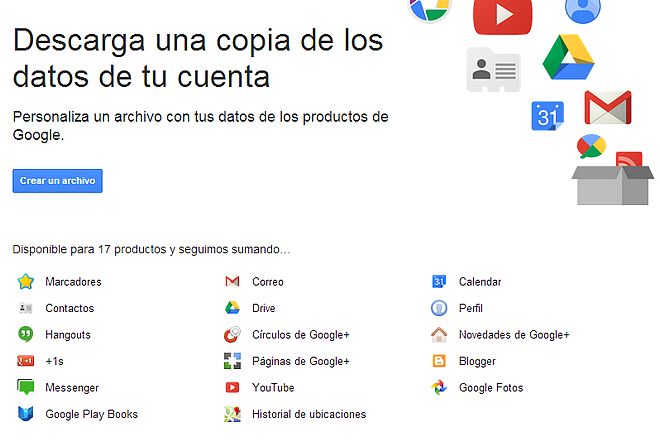Click the Google Fotos pinwheel icon

(x=439, y=387)
